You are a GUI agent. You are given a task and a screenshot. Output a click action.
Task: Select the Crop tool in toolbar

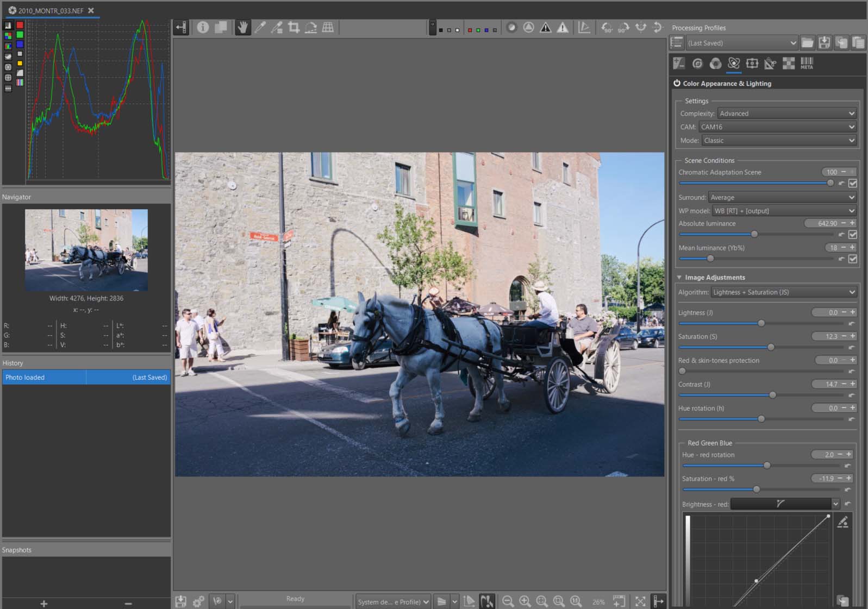point(294,27)
